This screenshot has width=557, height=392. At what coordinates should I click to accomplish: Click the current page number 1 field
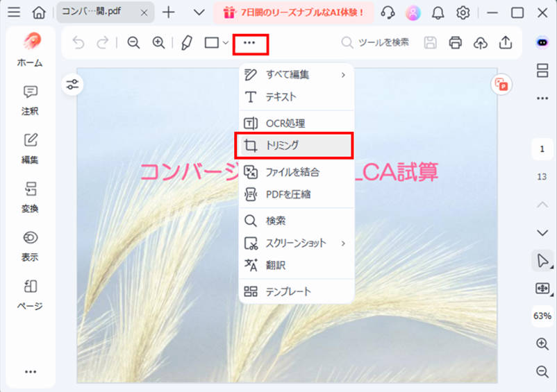coord(542,149)
